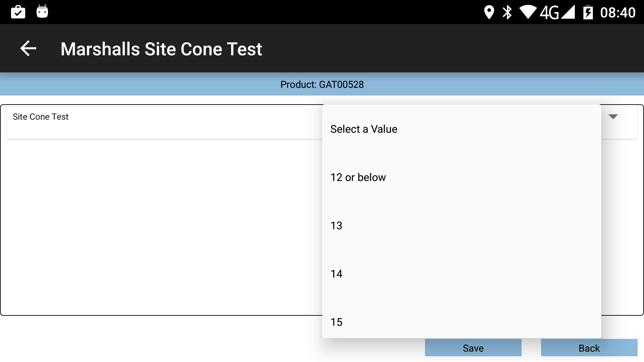Select '12 or below' from the list
644x362 pixels.
(462, 177)
